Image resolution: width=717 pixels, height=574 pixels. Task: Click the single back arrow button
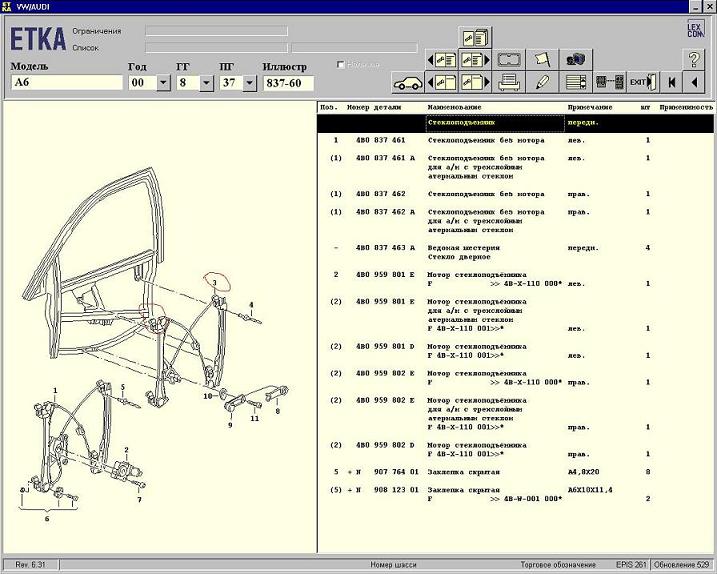[x=695, y=82]
